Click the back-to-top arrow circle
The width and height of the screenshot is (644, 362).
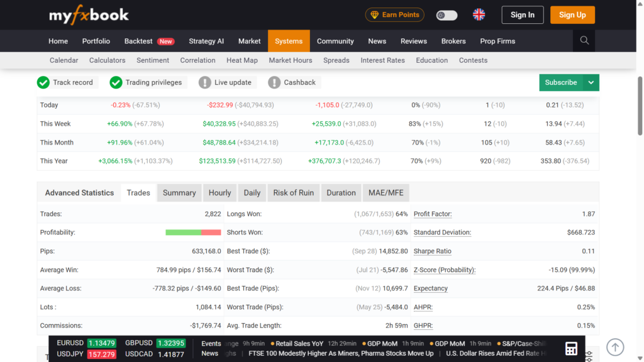pos(615,347)
